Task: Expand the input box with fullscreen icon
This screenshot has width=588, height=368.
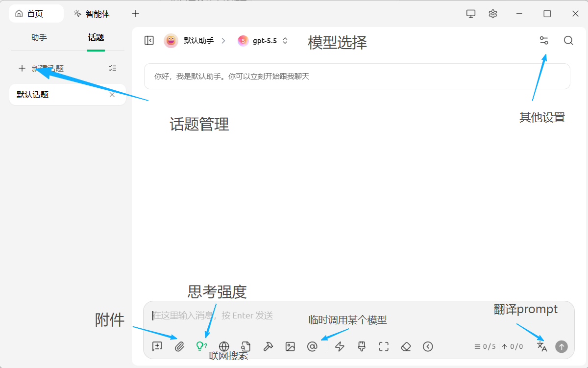Action: point(384,346)
